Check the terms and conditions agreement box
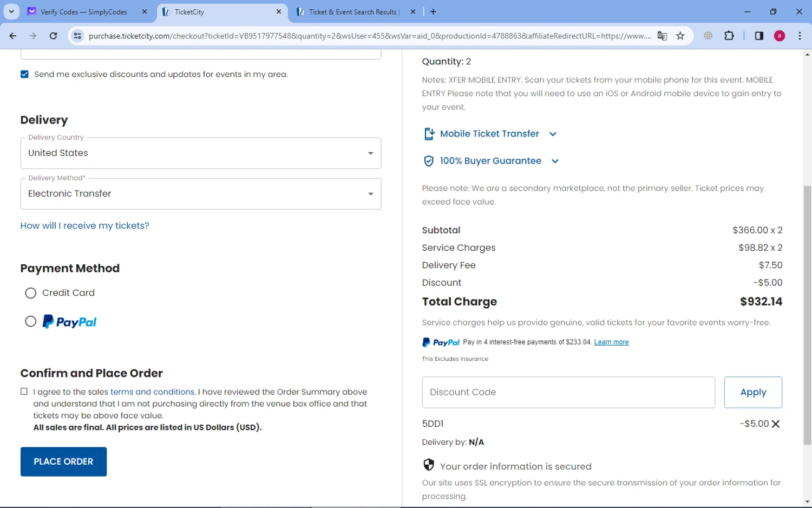This screenshot has width=812, height=508. coord(24,392)
